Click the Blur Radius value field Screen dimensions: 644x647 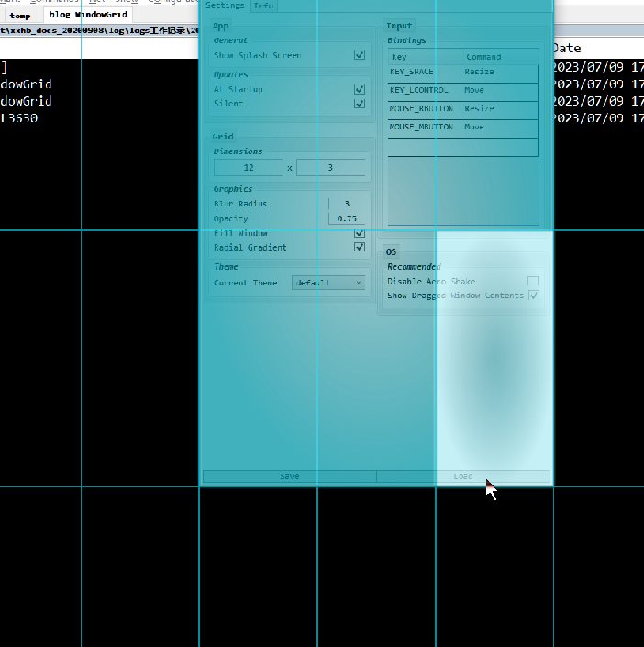point(347,204)
